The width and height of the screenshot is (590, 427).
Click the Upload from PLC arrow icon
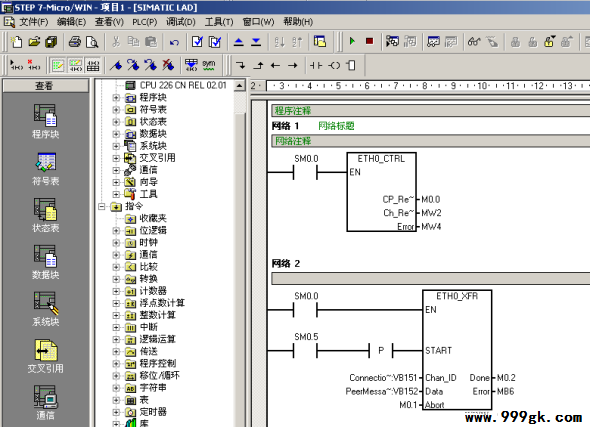coord(239,42)
